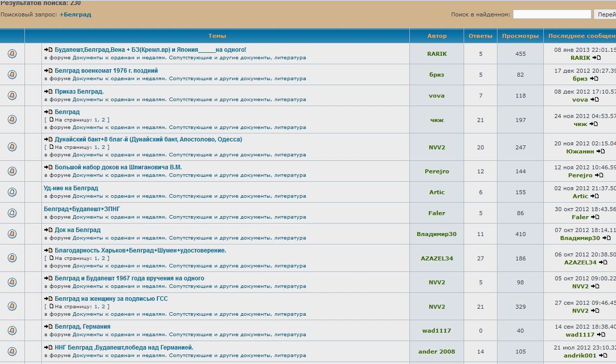Screen dimensions: 616x364
Task: Click the 'Темы' column header
Action: pos(217,36)
